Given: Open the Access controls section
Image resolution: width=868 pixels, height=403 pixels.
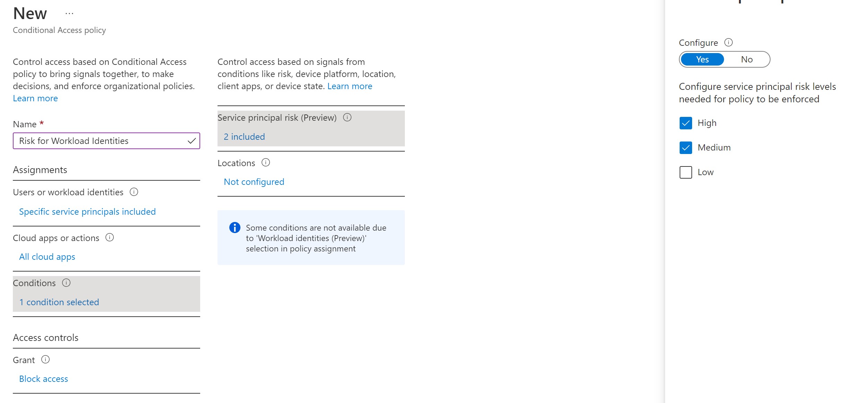Looking at the screenshot, I should click(45, 336).
